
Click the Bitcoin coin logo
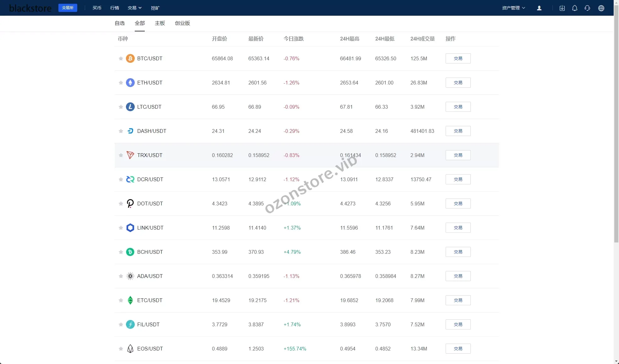130,58
